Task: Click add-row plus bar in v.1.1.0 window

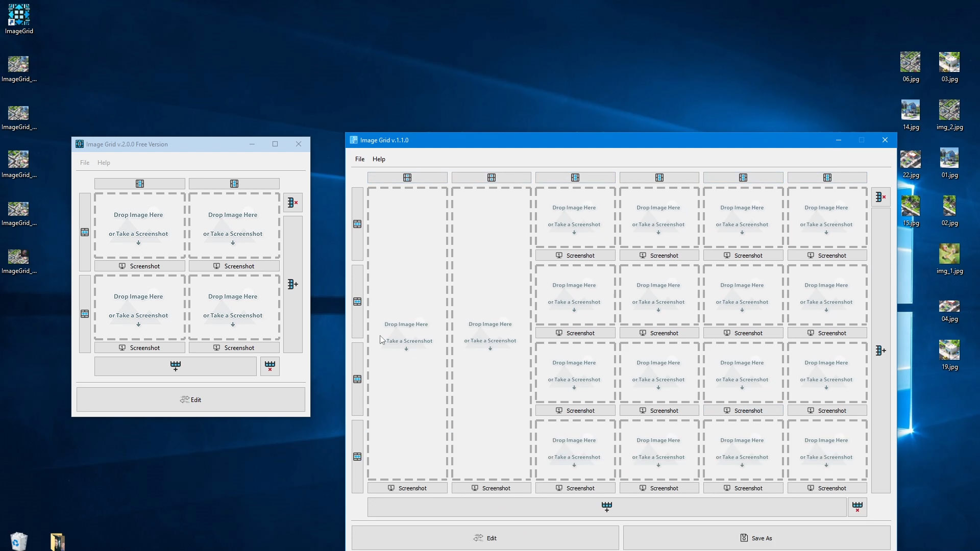Action: coord(606,507)
